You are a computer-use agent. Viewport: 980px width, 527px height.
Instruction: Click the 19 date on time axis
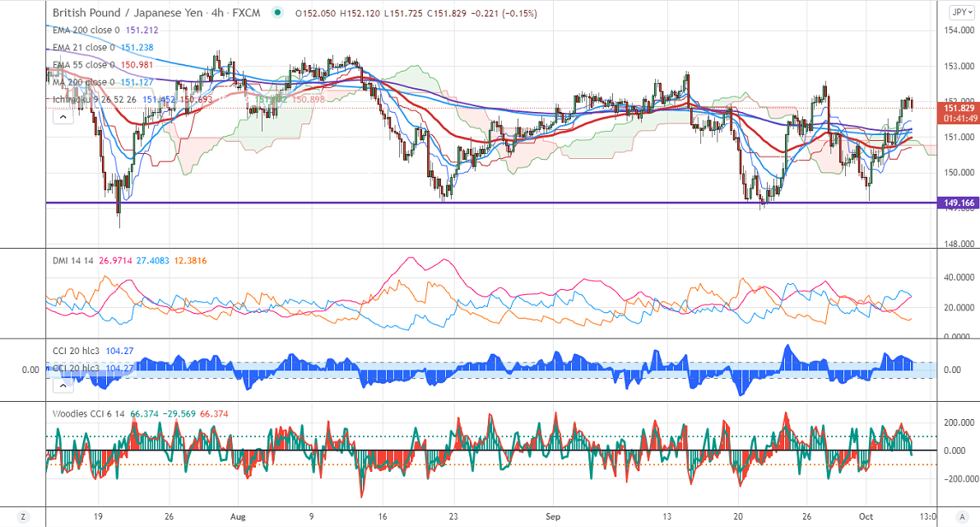coord(98,517)
